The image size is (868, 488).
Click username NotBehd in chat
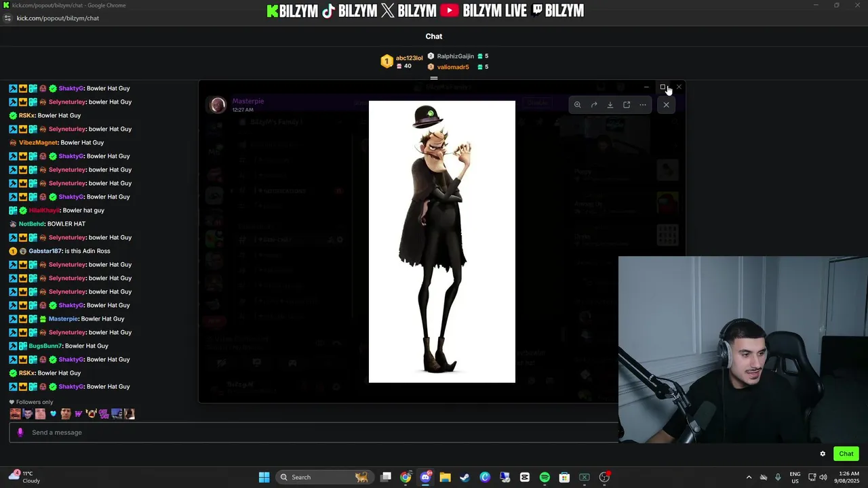(x=32, y=224)
